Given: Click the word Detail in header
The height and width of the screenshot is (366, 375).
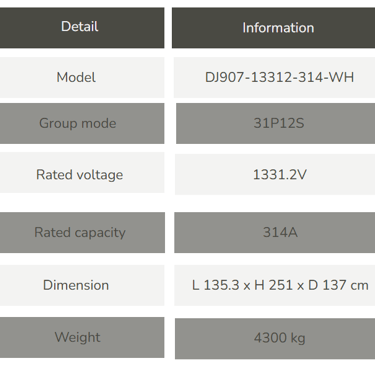Looking at the screenshot, I should pos(80,27).
